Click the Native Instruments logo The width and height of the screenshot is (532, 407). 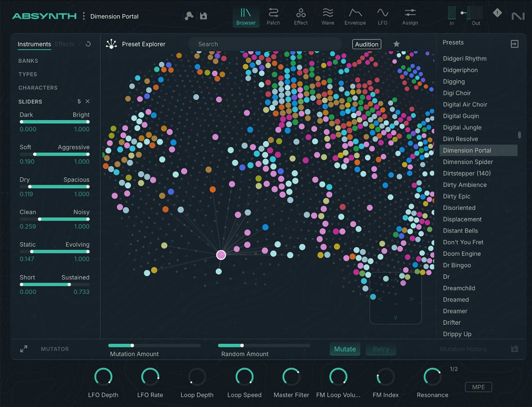pos(517,16)
